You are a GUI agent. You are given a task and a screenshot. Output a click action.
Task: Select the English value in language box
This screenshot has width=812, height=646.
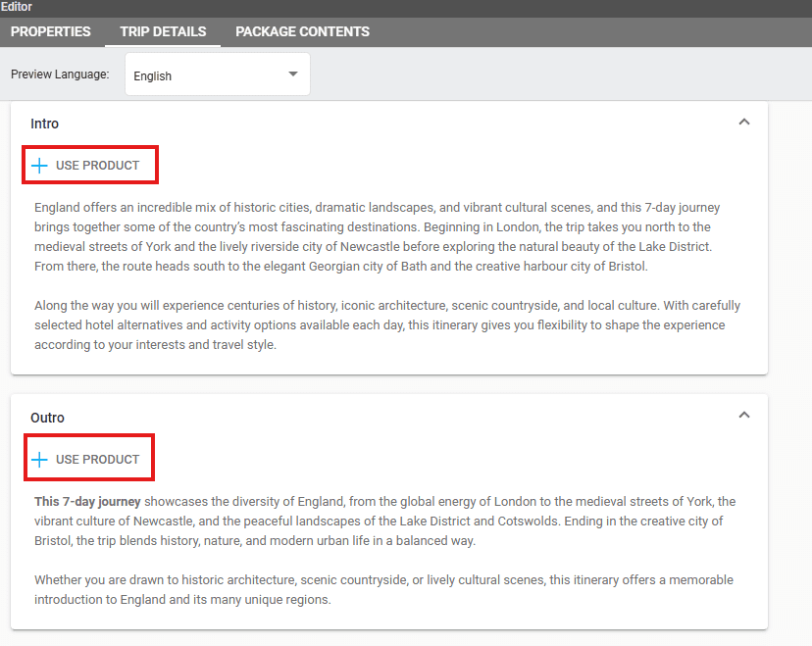tap(153, 76)
